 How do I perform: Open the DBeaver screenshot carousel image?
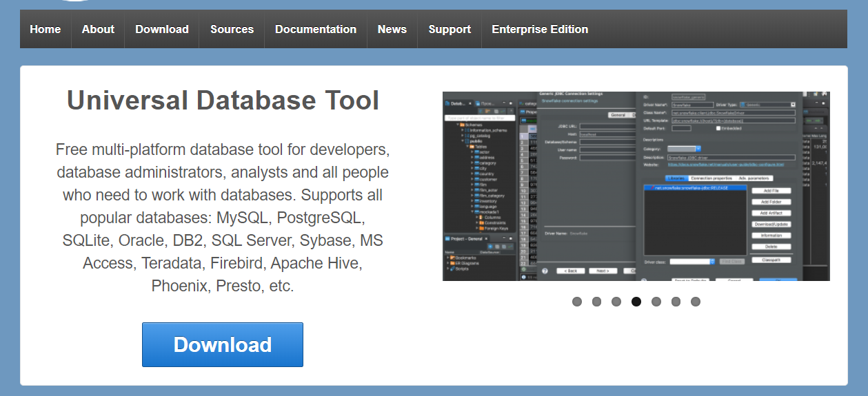(636, 186)
